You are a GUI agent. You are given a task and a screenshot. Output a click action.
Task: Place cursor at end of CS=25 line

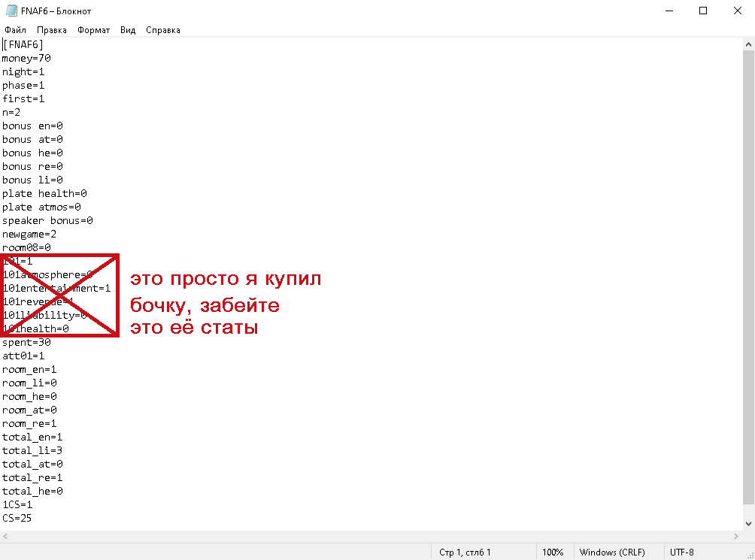point(32,518)
